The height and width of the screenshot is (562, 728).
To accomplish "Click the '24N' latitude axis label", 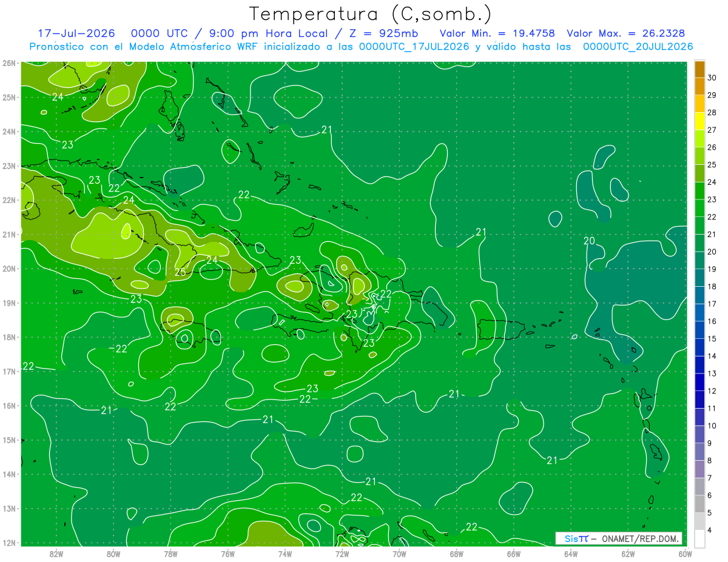I will point(8,132).
